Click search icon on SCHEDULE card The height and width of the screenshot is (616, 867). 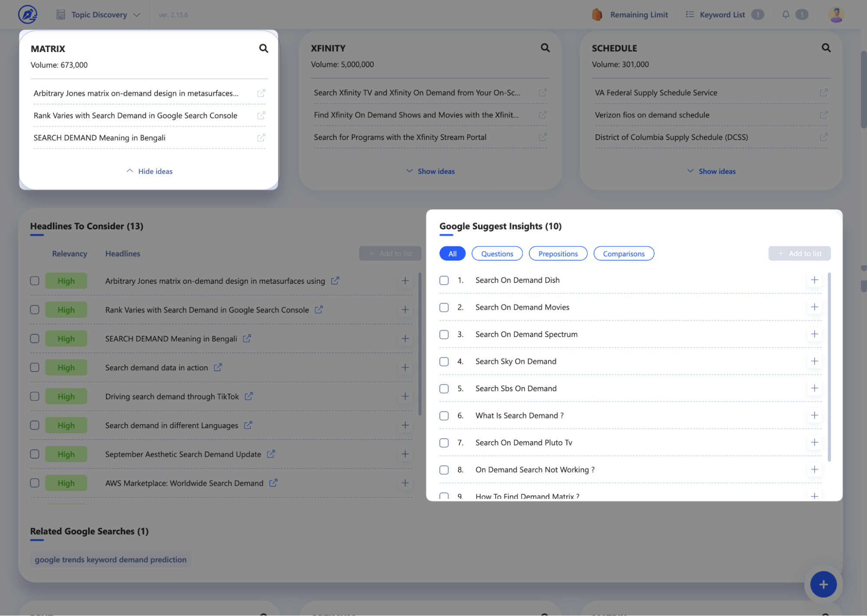pos(826,48)
